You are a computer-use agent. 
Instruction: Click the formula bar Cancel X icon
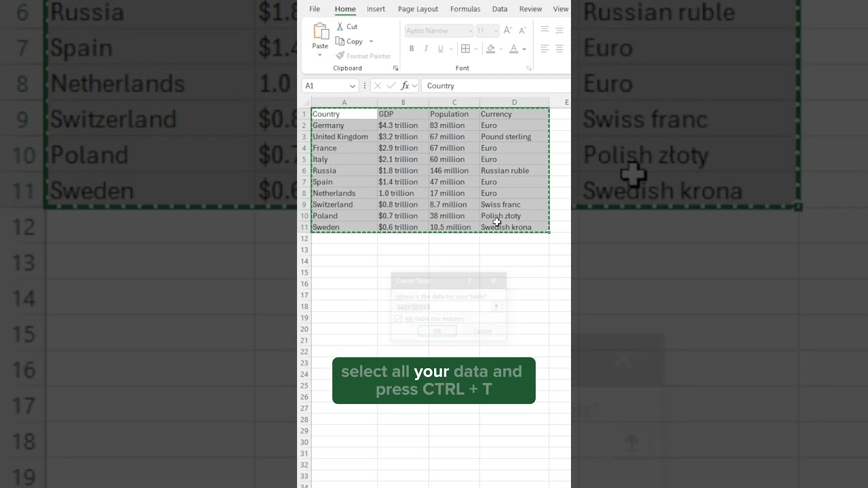click(378, 85)
